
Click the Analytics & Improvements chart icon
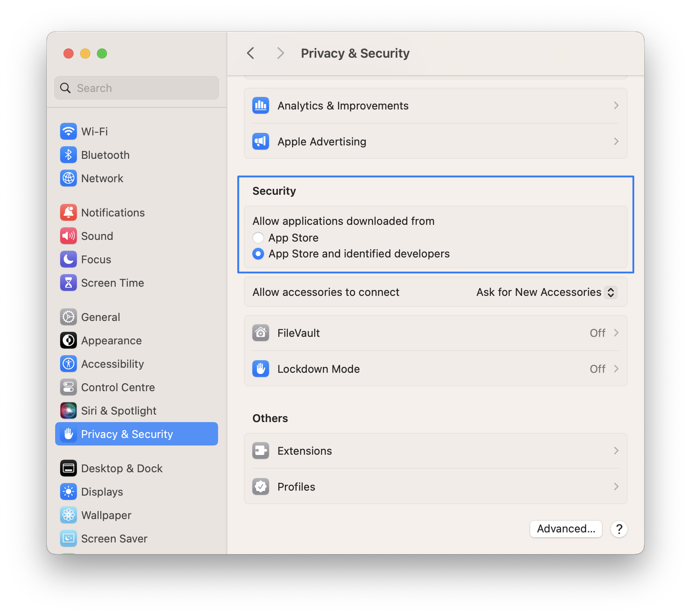261,105
